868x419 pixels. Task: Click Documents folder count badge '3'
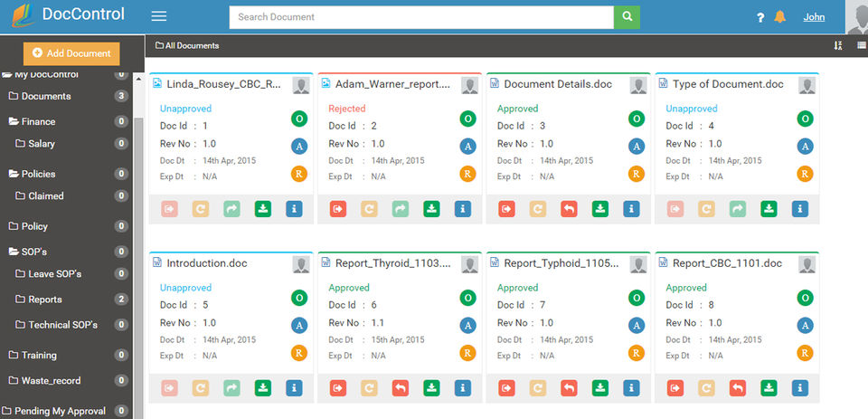(x=121, y=96)
